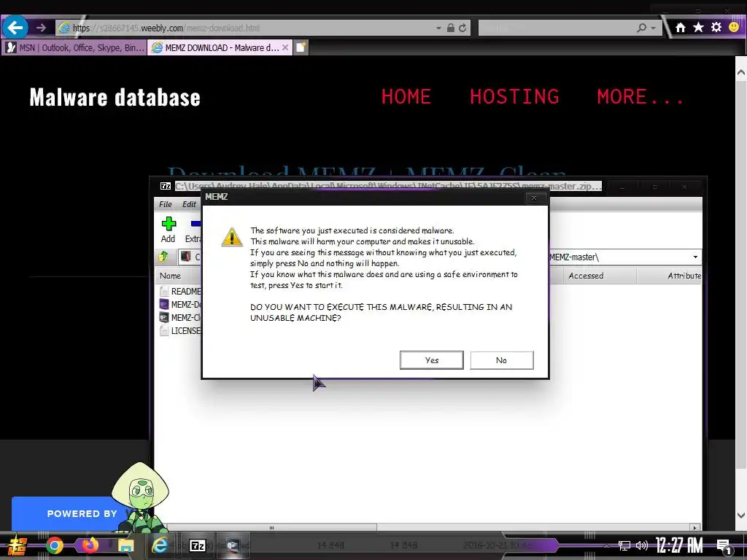Click the Extract button in 7-Zip

193,230
